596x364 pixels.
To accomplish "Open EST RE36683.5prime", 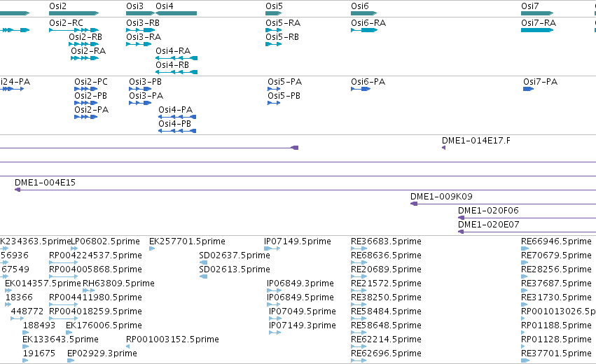I will (x=359, y=248).
